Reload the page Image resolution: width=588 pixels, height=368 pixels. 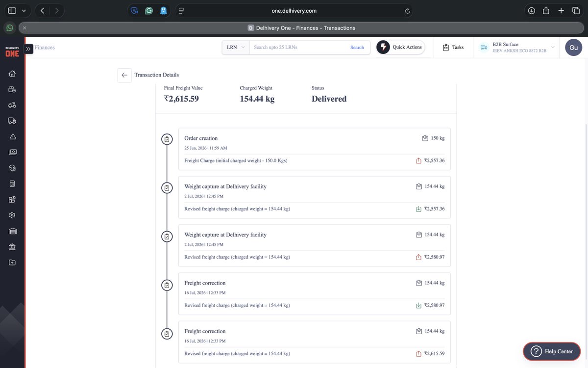407,10
